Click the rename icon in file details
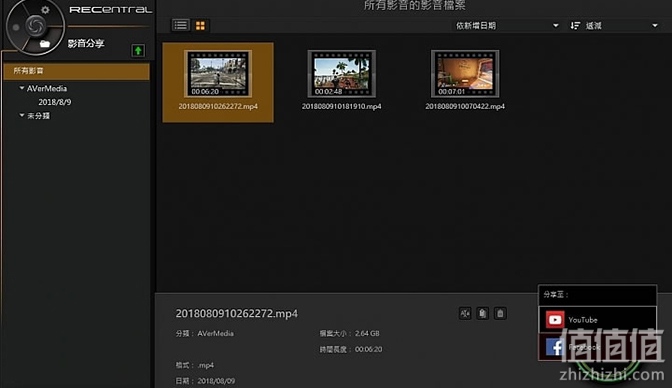 [465, 313]
